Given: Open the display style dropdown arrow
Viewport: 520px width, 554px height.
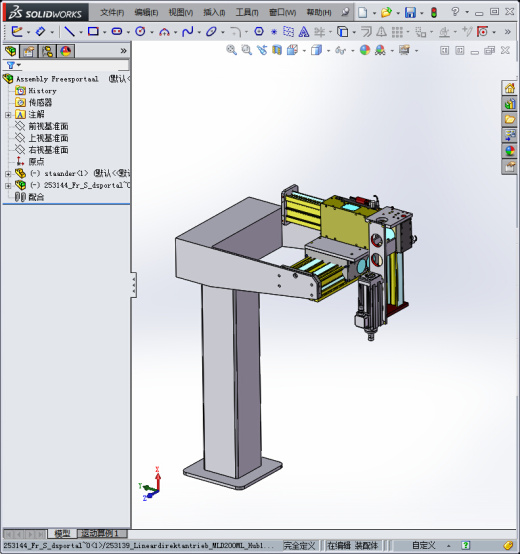Looking at the screenshot, I should 329,51.
